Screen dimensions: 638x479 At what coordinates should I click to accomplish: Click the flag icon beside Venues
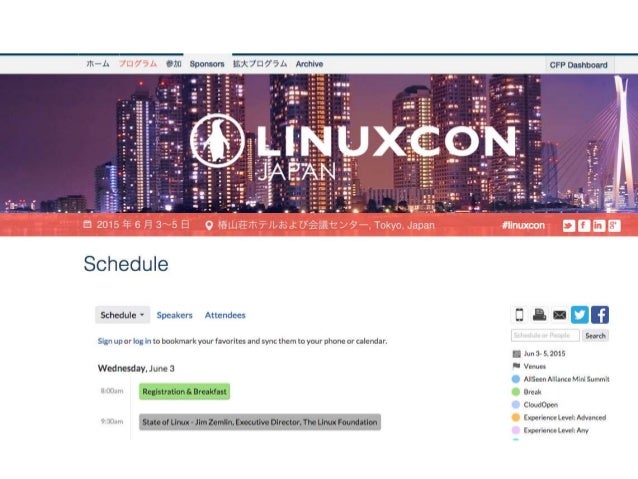coord(516,366)
